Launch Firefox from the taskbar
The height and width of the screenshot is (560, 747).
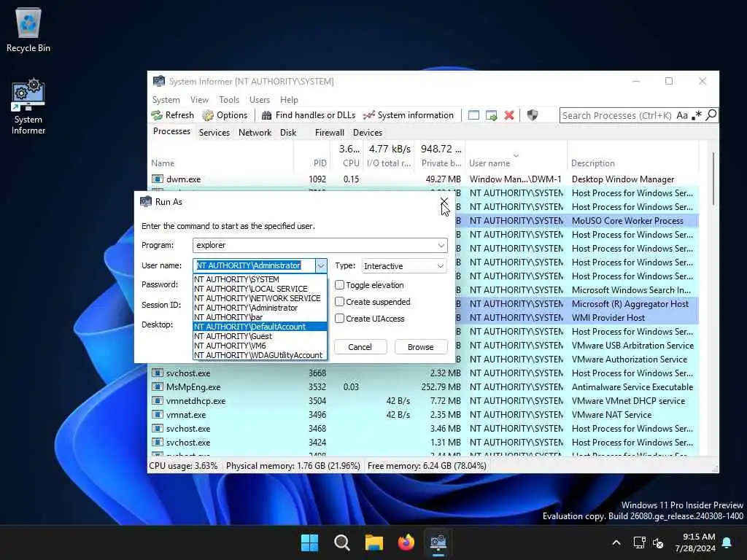click(406, 542)
